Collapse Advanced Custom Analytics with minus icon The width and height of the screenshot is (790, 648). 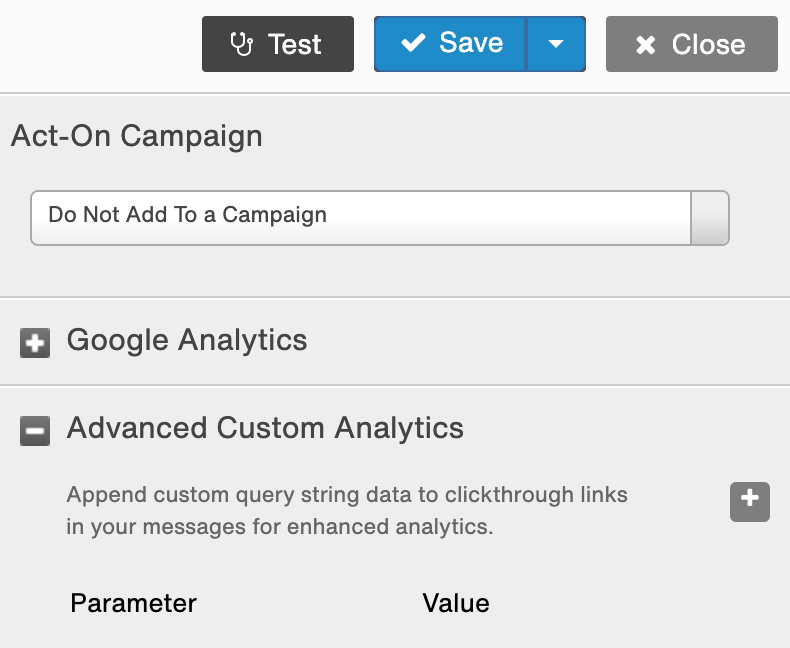[35, 431]
